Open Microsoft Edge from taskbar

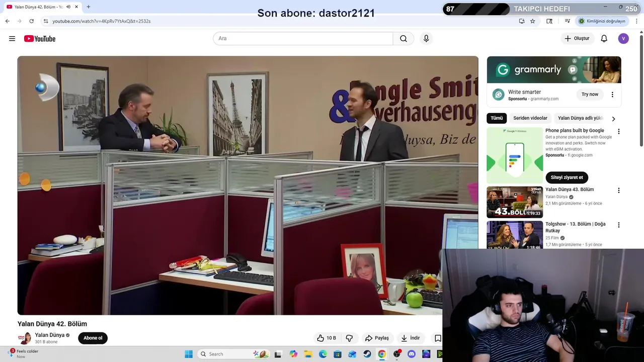(x=323, y=354)
